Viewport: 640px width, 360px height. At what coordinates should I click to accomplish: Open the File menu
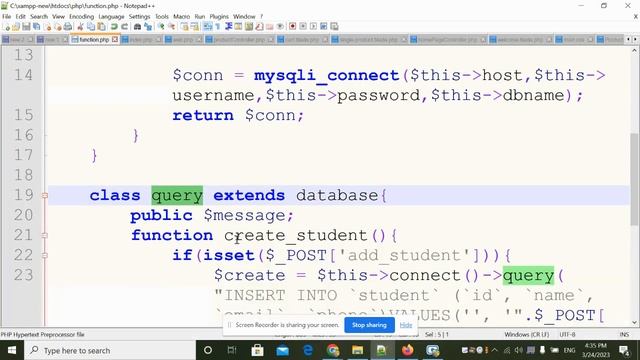[7, 16]
